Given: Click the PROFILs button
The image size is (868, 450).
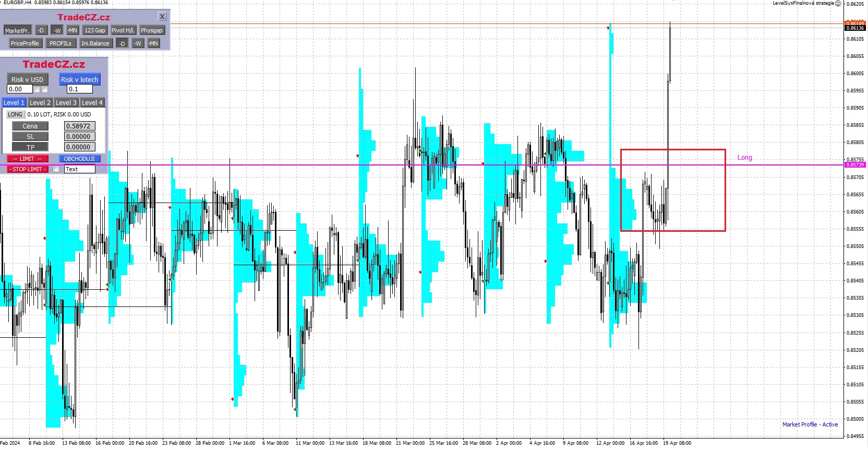Looking at the screenshot, I should click(61, 43).
